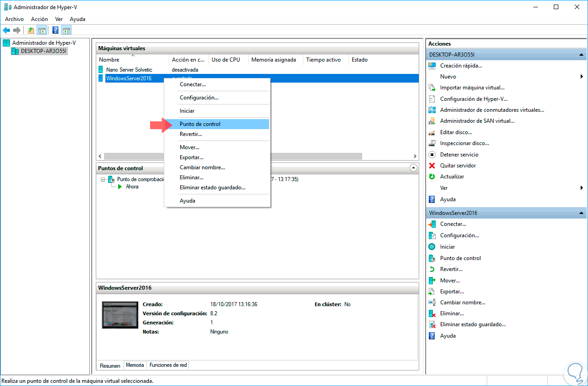Choose Exportar... in the context menu

217,157
